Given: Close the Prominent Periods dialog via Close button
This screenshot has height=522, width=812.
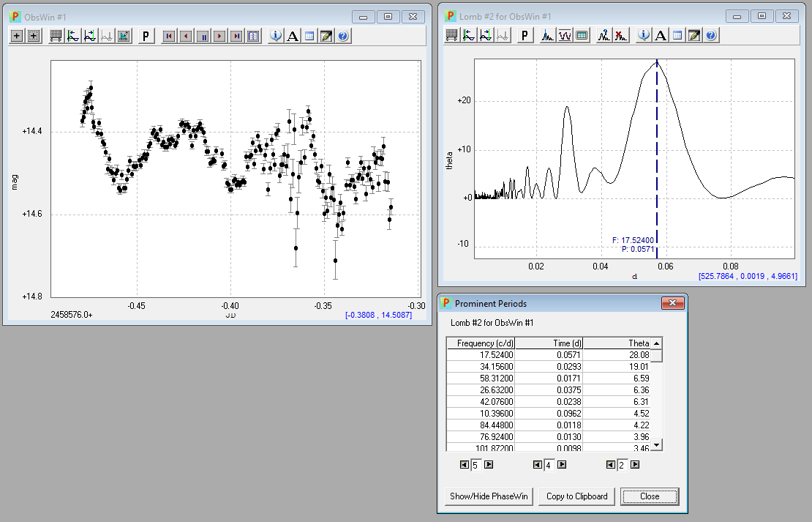Looking at the screenshot, I should tap(650, 496).
